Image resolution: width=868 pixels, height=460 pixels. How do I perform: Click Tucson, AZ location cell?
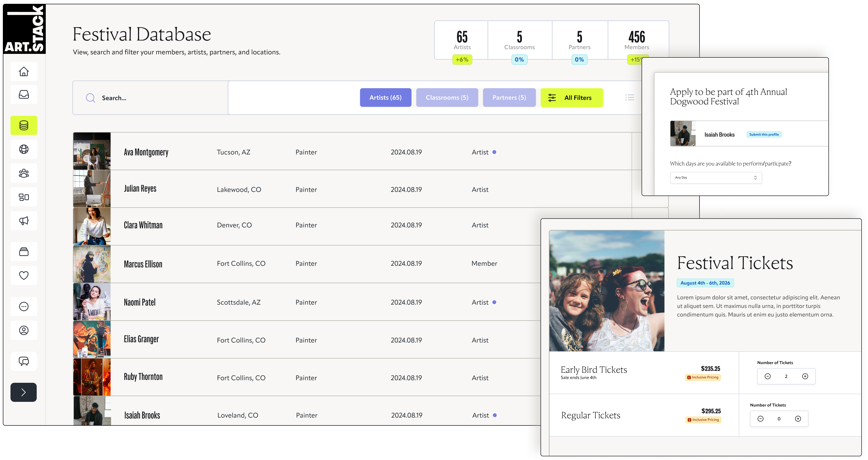234,152
